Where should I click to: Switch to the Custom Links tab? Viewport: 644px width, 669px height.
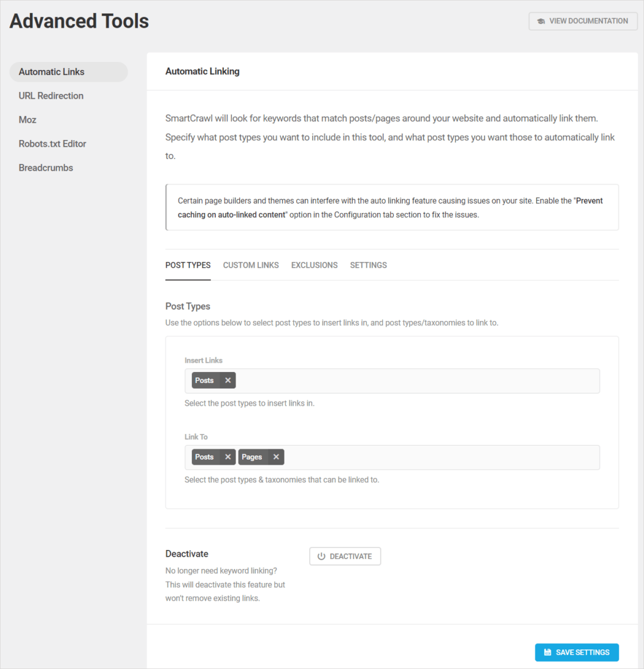tap(251, 265)
